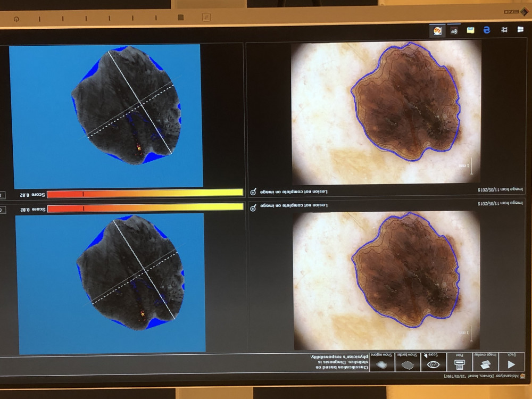Open Task View on the taskbar
532x399 pixels.
504,30
